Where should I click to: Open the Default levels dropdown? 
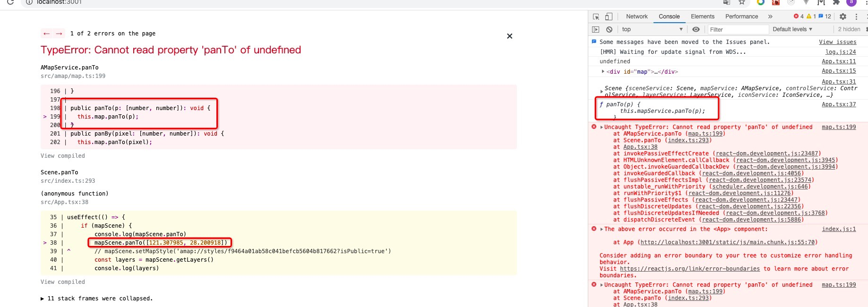tap(792, 29)
